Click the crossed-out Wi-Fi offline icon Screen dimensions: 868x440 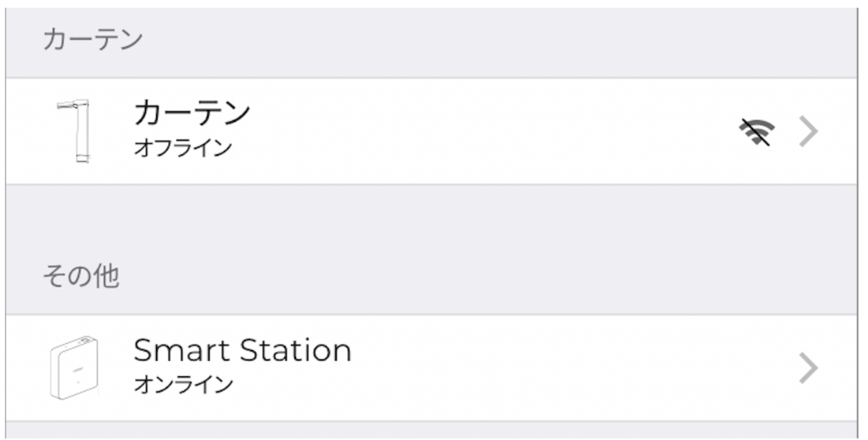[x=757, y=131]
